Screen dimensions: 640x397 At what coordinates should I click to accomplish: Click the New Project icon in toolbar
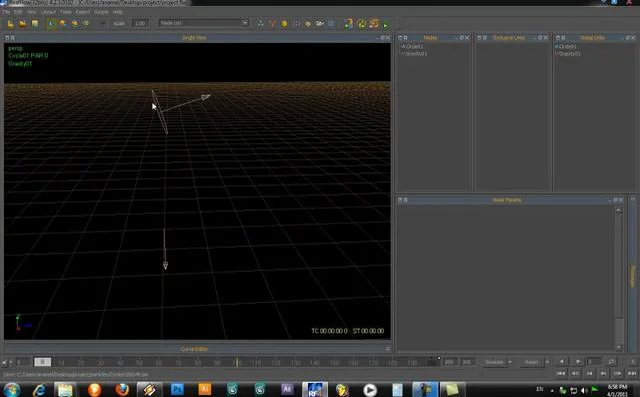click(x=11, y=23)
